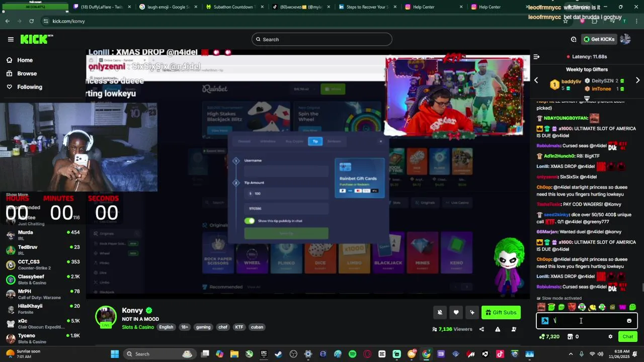Mute notifications with bell icon
644x362 pixels.
tap(440, 312)
